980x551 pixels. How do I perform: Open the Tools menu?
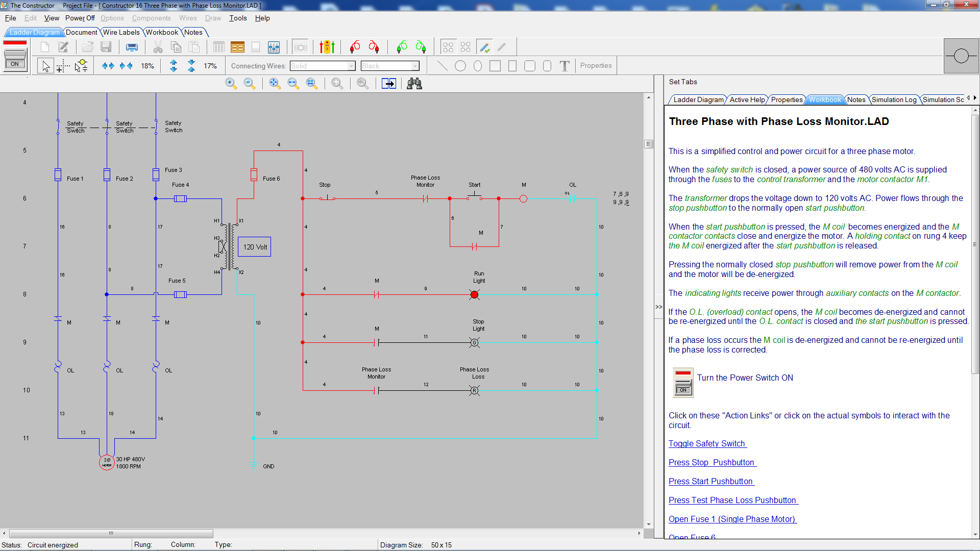(x=237, y=18)
